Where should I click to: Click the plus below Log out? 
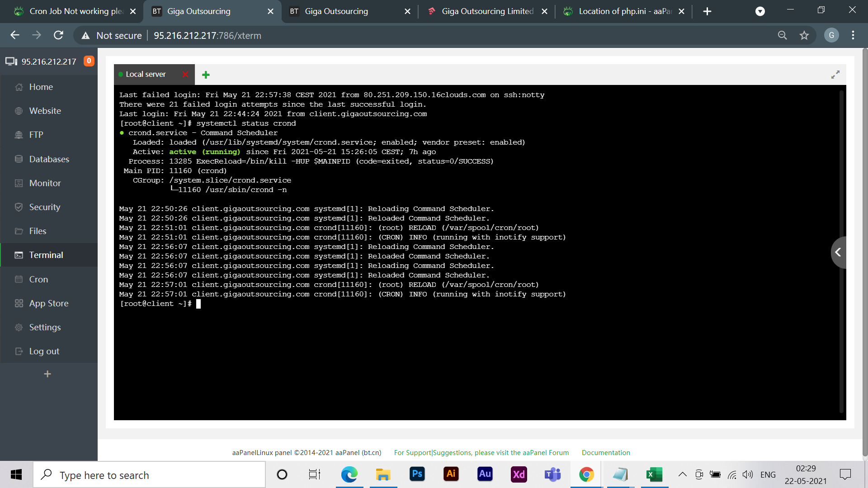tap(47, 374)
